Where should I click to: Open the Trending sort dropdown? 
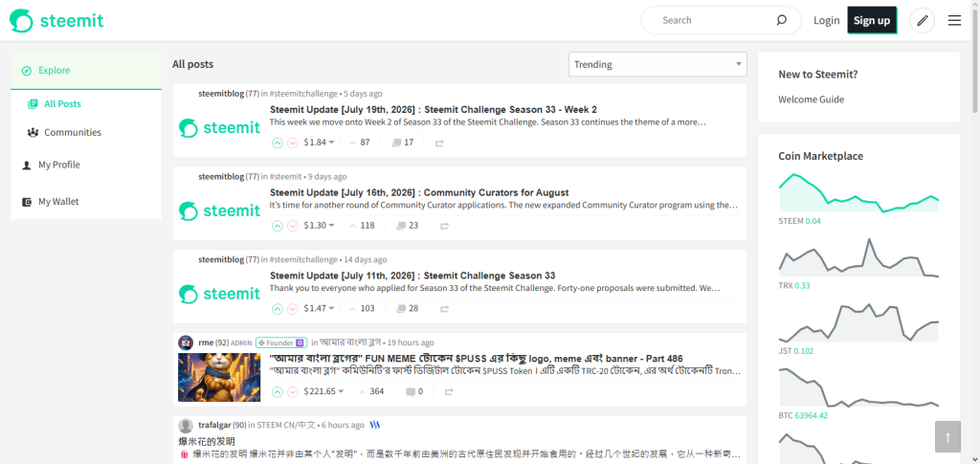pyautogui.click(x=657, y=64)
